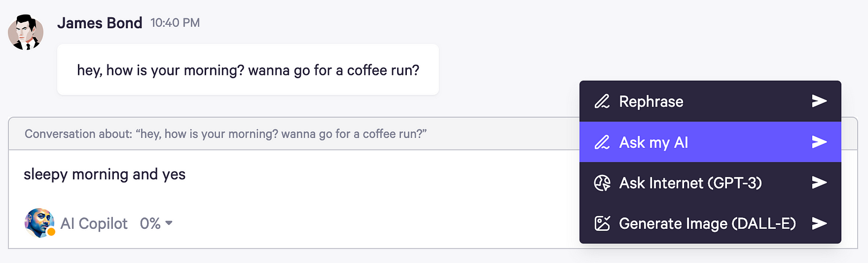The height and width of the screenshot is (263, 868).
Task: Click the AI Copilot avatar
Action: click(39, 223)
